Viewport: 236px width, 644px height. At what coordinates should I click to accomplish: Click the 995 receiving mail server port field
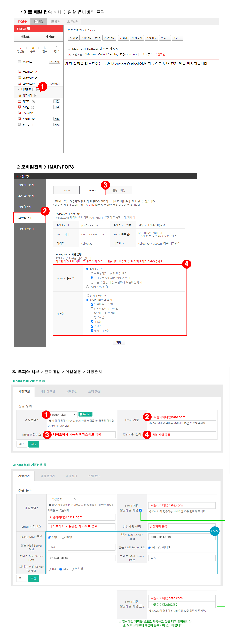coord(81,547)
